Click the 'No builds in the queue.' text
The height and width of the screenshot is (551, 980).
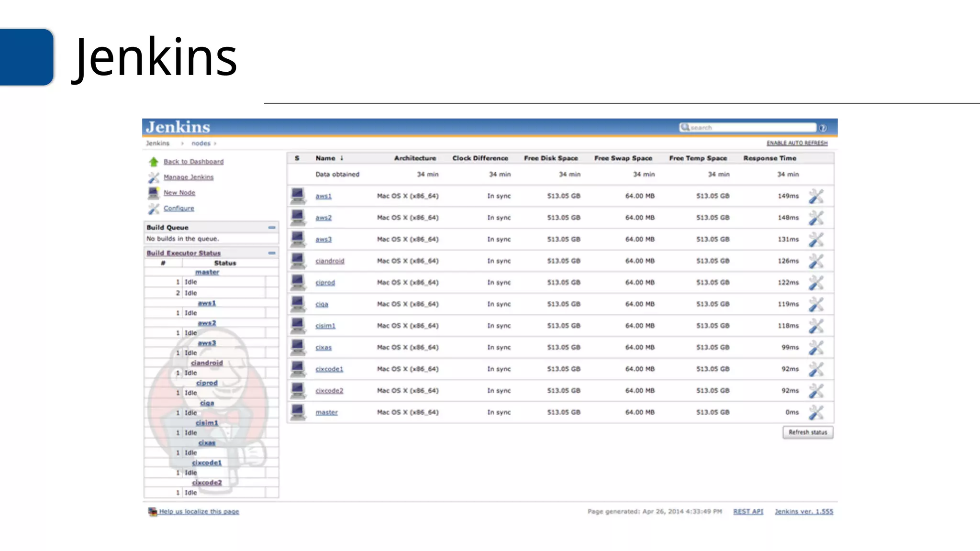(182, 239)
